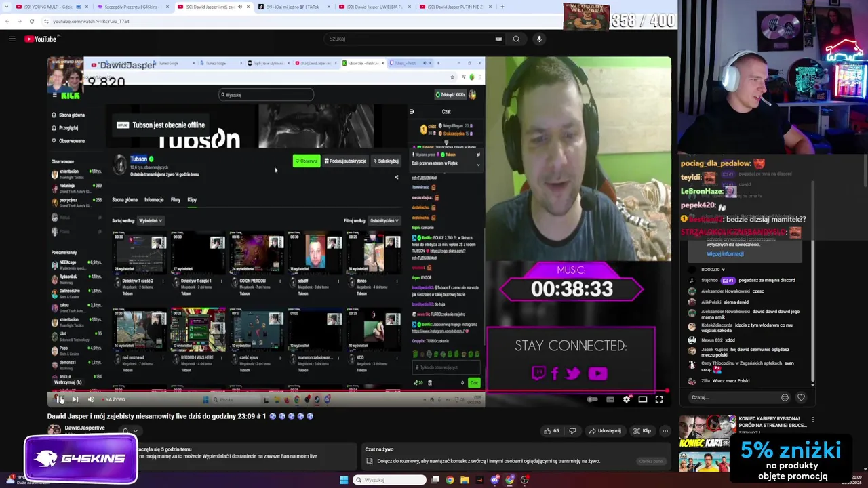
Task: Go back in browser navigation
Action: pyautogui.click(x=7, y=21)
